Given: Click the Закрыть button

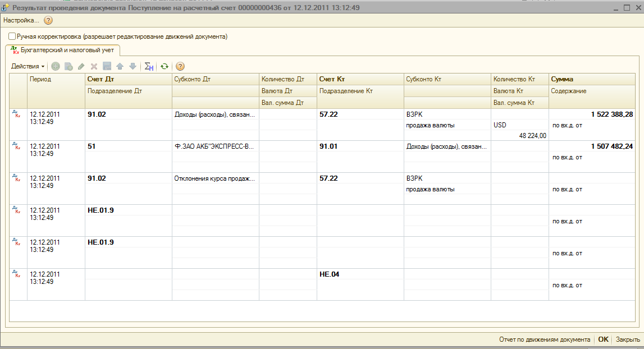Looking at the screenshot, I should pos(628,339).
